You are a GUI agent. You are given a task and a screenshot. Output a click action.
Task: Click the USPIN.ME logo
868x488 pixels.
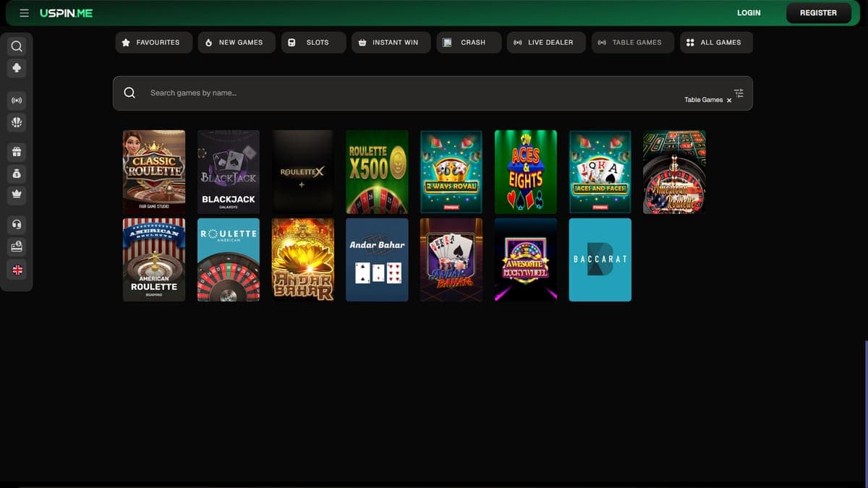pyautogui.click(x=66, y=13)
